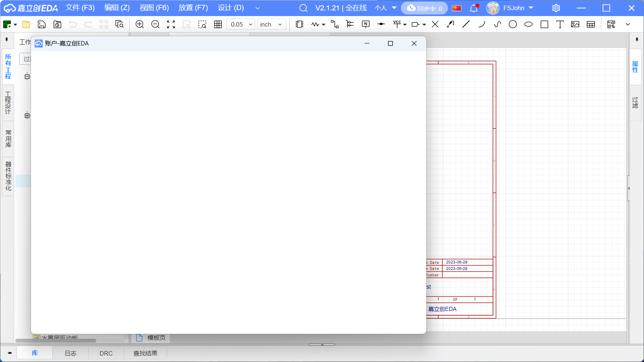Toggle the left panel pin icon
Image resolution: width=644 pixels, height=362 pixels.
(7, 39)
